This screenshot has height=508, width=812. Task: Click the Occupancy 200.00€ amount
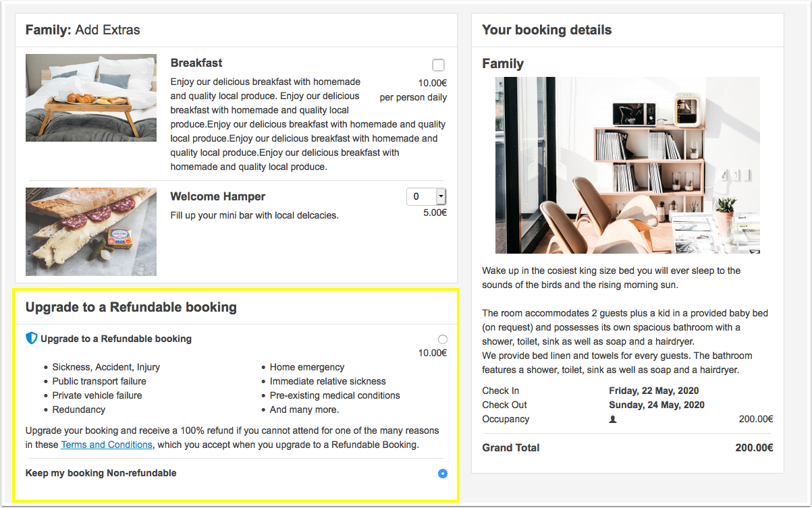click(x=756, y=419)
